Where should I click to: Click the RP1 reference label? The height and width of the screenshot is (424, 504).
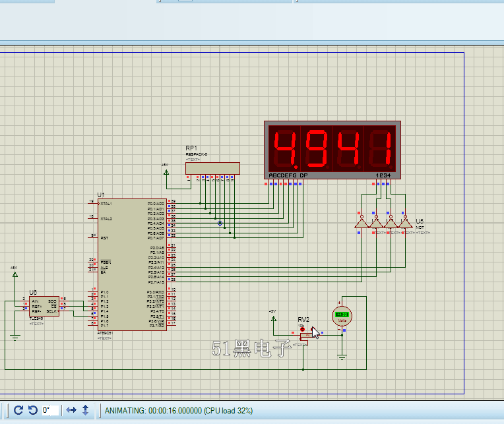[191, 148]
